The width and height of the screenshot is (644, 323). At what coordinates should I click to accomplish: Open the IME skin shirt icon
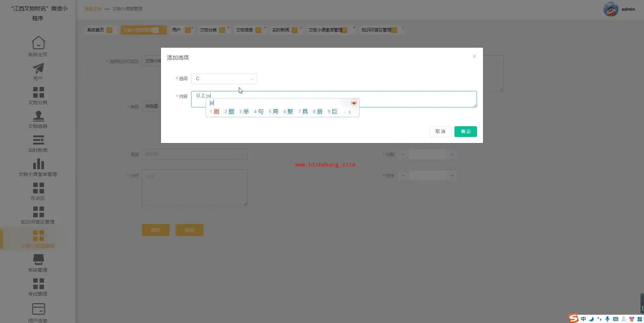(x=632, y=319)
